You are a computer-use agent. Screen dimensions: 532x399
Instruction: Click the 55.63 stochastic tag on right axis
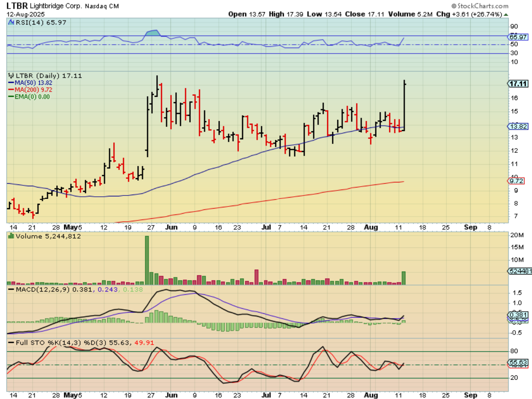[518, 362]
